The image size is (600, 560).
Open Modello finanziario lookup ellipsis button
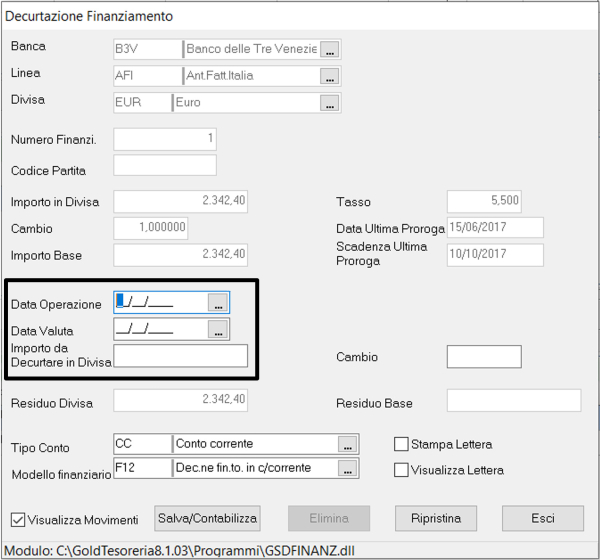(x=347, y=468)
